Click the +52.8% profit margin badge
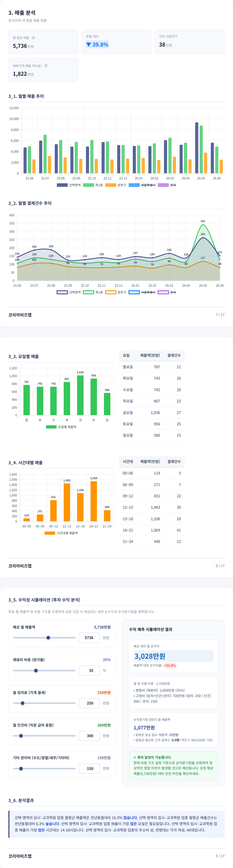The width and height of the screenshot is (233, 868). click(170, 665)
